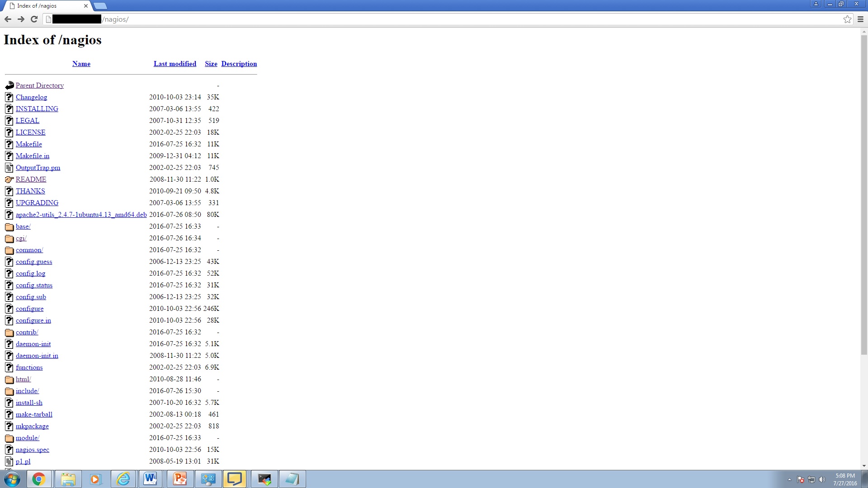868x488 pixels.
Task: Sort listing by Size header
Action: coord(211,64)
